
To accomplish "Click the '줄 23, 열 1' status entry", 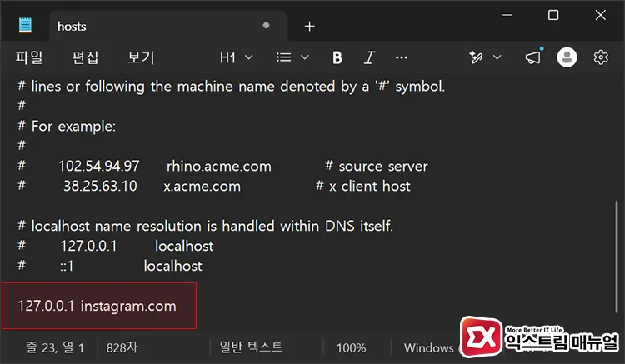I will coord(55,347).
